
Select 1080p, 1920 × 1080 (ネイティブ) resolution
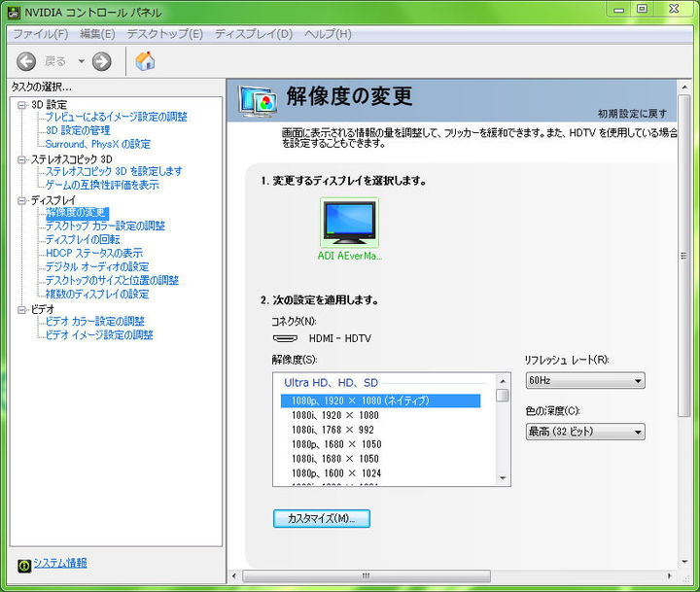pyautogui.click(x=380, y=400)
